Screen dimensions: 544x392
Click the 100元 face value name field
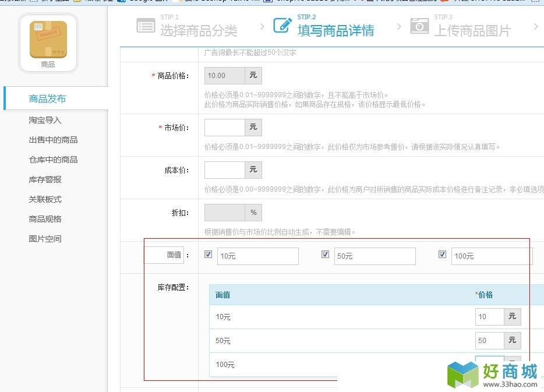pyautogui.click(x=492, y=256)
